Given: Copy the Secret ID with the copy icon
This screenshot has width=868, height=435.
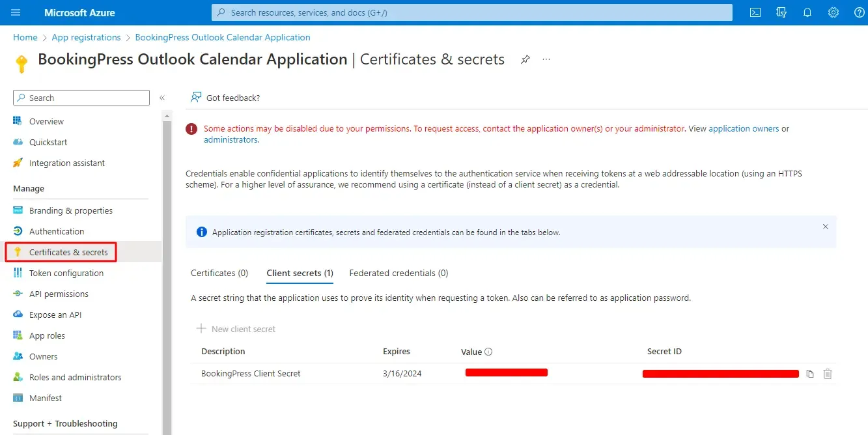Looking at the screenshot, I should (810, 374).
